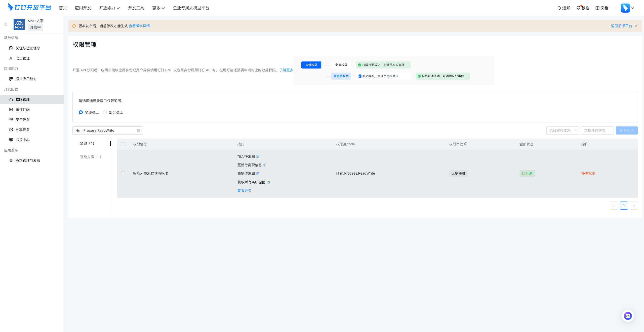Open doc icon next to 获取所有离职原因
The height and width of the screenshot is (332, 644).
[268, 182]
